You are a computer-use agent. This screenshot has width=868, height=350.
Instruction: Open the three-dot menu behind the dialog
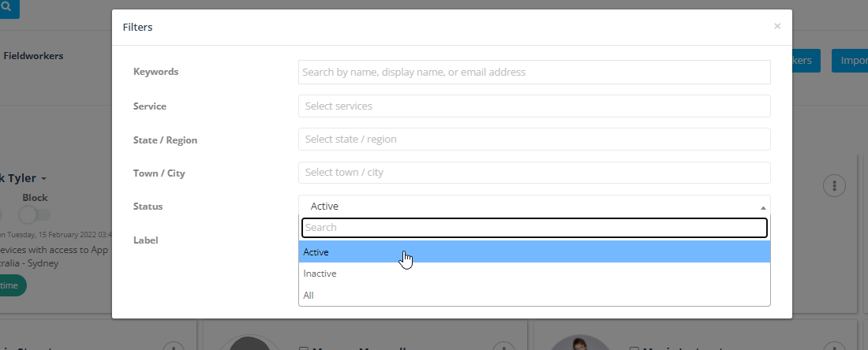tap(834, 185)
